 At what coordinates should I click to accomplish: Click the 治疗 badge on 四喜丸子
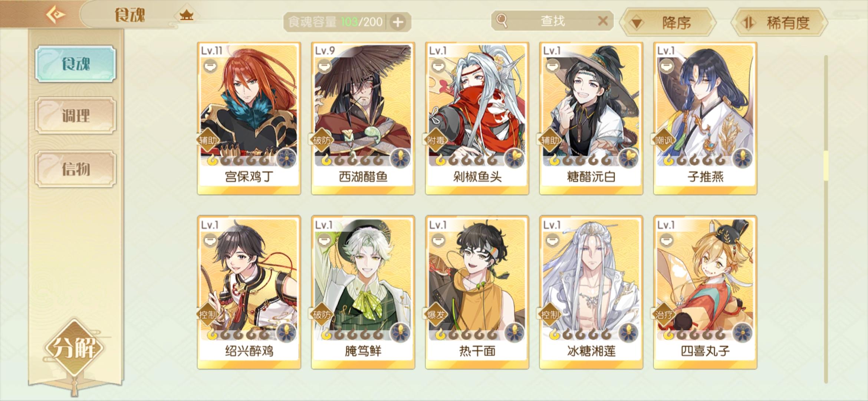[x=663, y=315]
